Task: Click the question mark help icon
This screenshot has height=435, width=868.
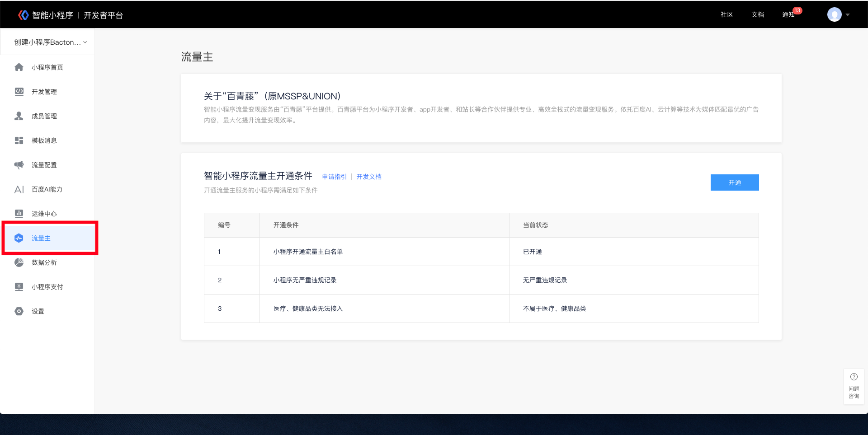Action: [x=854, y=377]
